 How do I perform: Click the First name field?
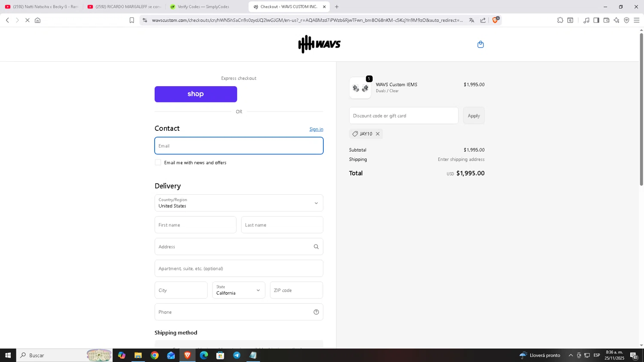(195, 225)
